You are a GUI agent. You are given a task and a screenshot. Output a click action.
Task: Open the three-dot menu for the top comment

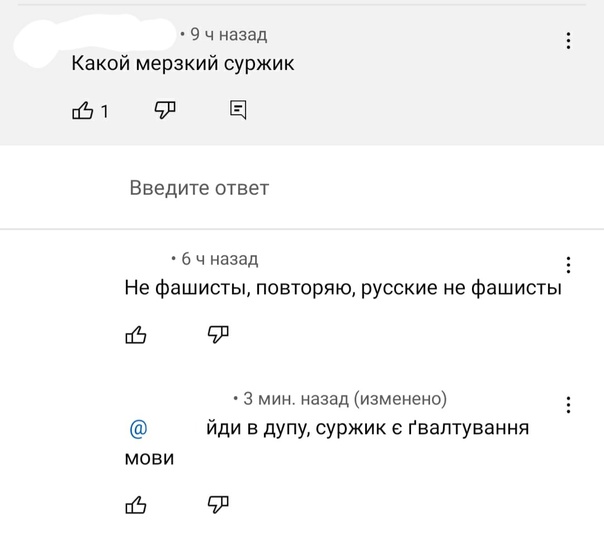click(569, 41)
